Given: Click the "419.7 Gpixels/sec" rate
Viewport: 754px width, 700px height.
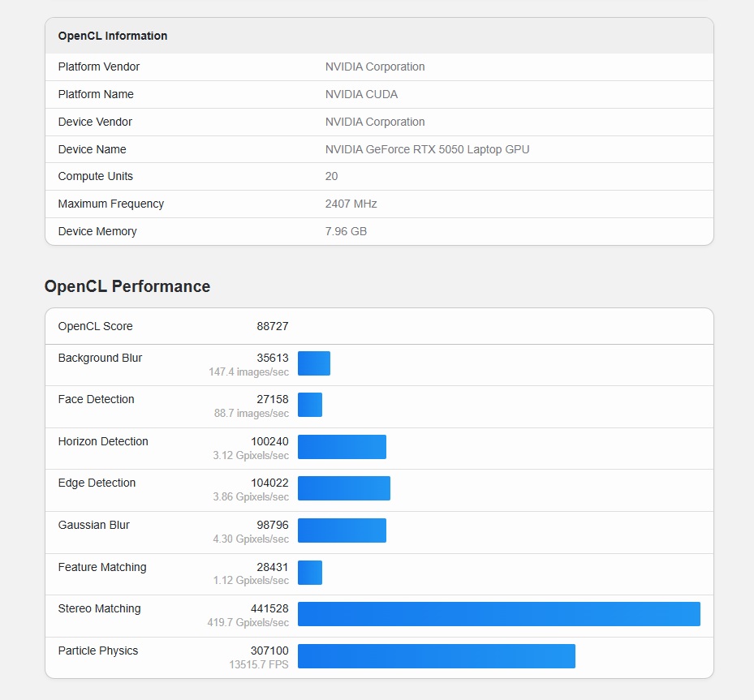Looking at the screenshot, I should pos(248,623).
